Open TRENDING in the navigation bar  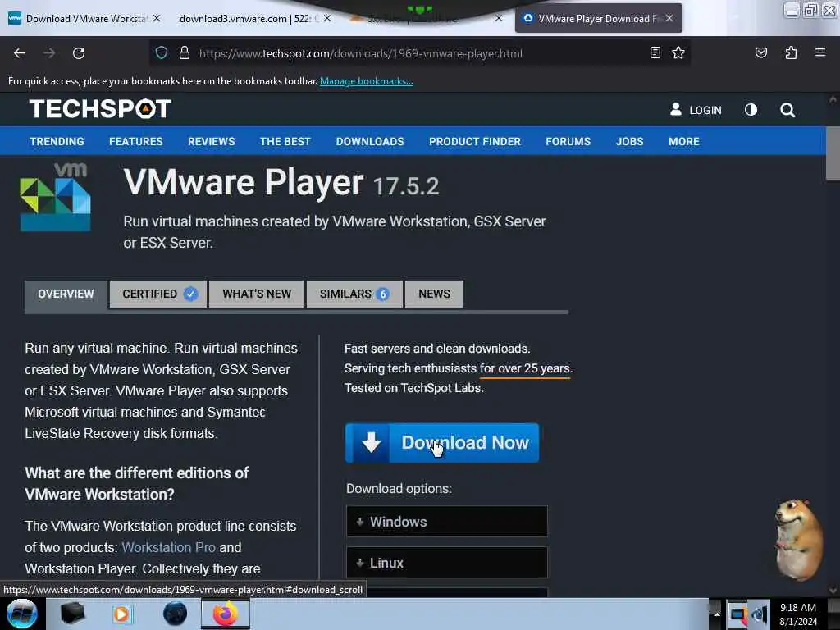click(x=57, y=141)
